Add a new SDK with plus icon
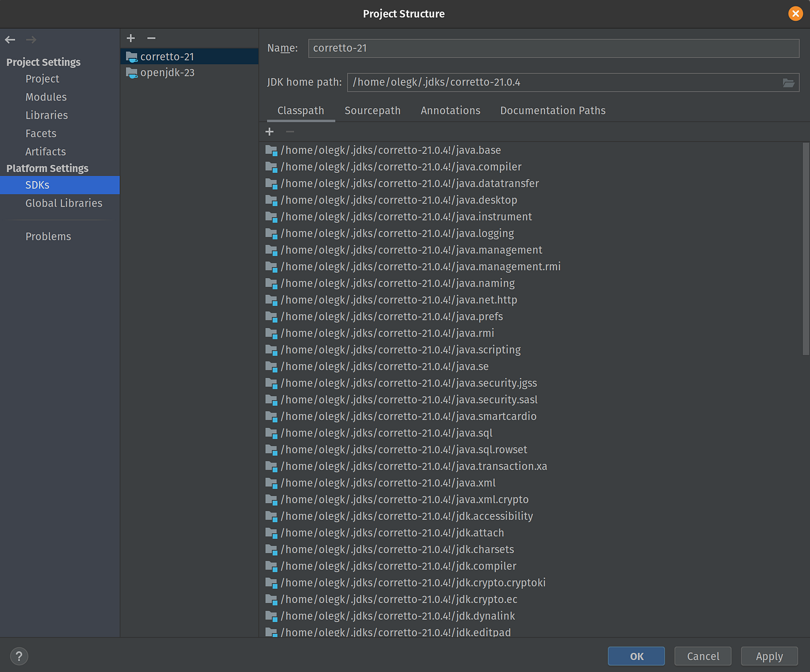 click(x=131, y=38)
